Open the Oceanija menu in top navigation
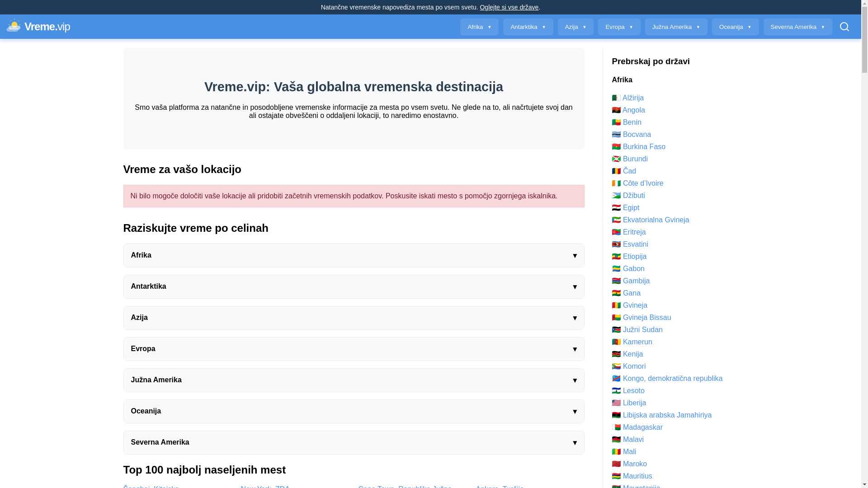Image resolution: width=868 pixels, height=488 pixels. (735, 27)
